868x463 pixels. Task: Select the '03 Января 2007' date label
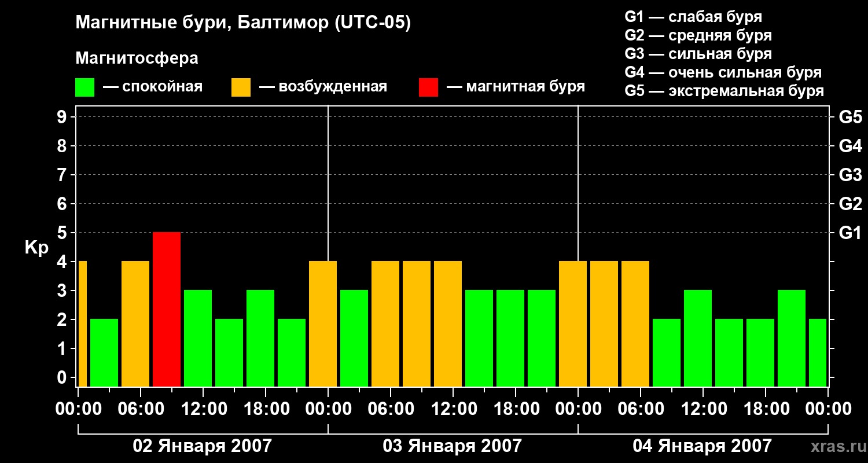[452, 446]
